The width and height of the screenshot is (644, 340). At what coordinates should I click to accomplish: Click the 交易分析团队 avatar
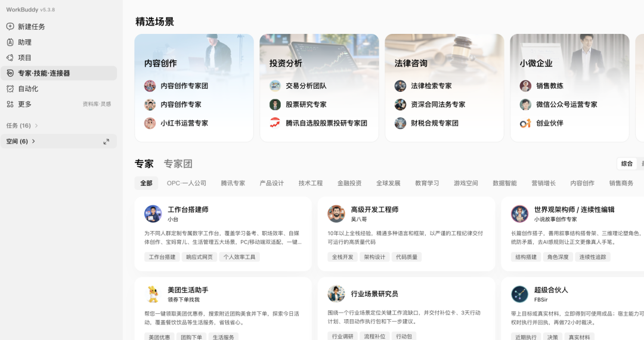pyautogui.click(x=275, y=86)
